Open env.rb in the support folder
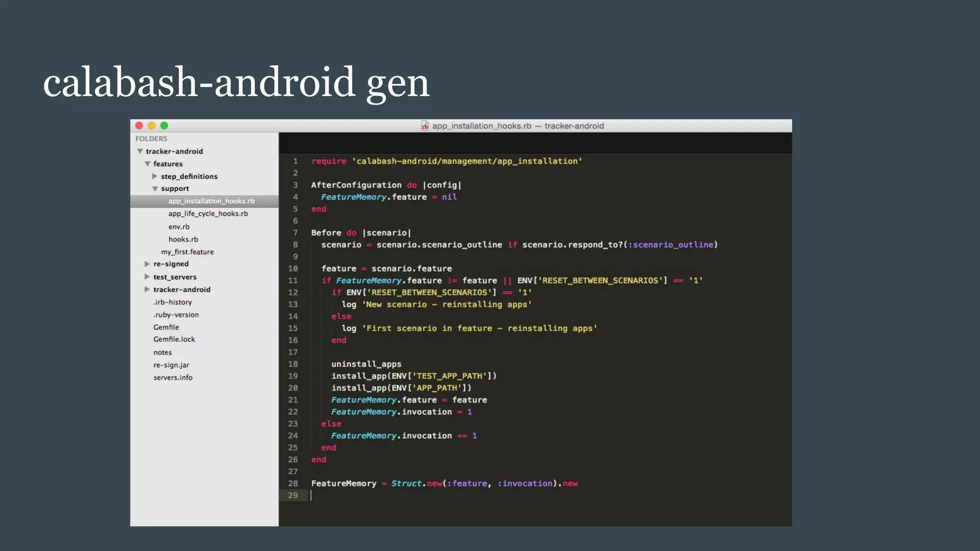 tap(179, 227)
